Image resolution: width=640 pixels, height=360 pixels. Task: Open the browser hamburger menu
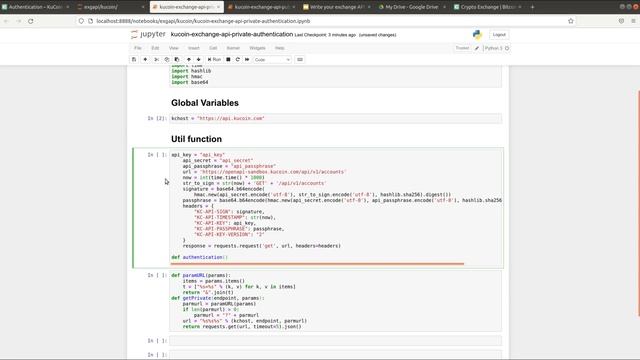(x=633, y=21)
